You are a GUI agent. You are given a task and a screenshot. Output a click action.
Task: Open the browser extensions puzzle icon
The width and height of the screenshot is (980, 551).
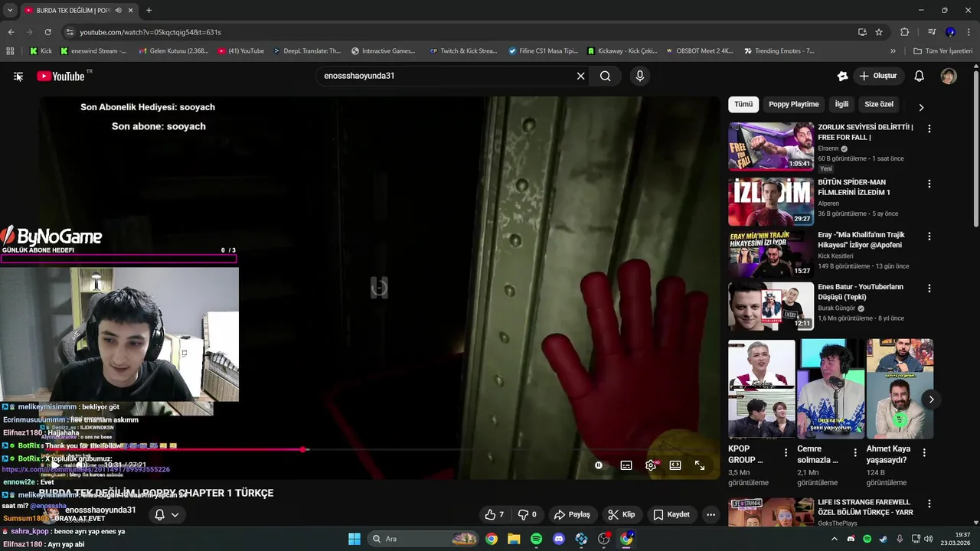(904, 32)
